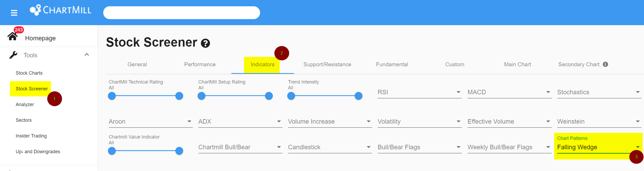Click the Homepage house icon
The image size is (644, 171).
[12, 36]
